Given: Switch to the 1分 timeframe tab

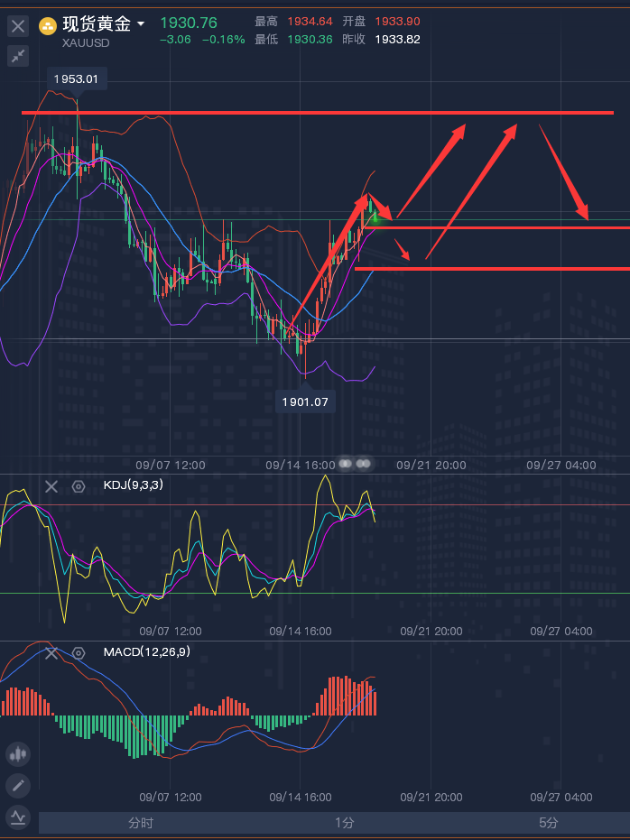Looking at the screenshot, I should pyautogui.click(x=345, y=822).
